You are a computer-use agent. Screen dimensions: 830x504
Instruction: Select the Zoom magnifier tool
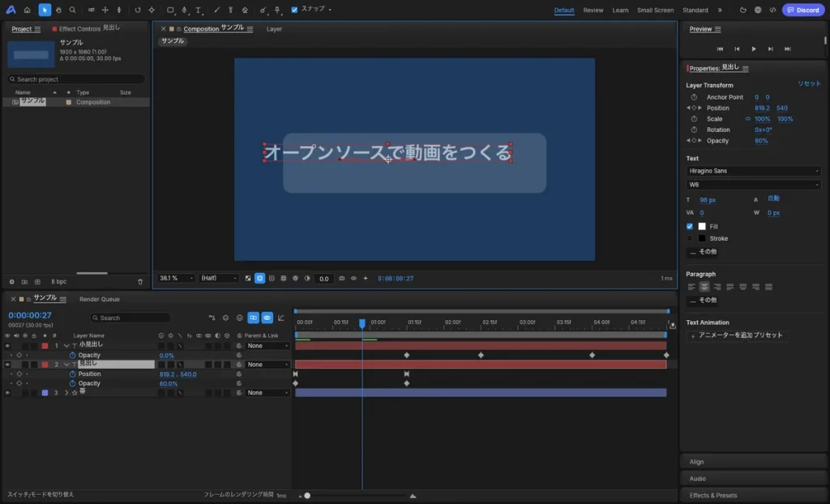(x=72, y=10)
